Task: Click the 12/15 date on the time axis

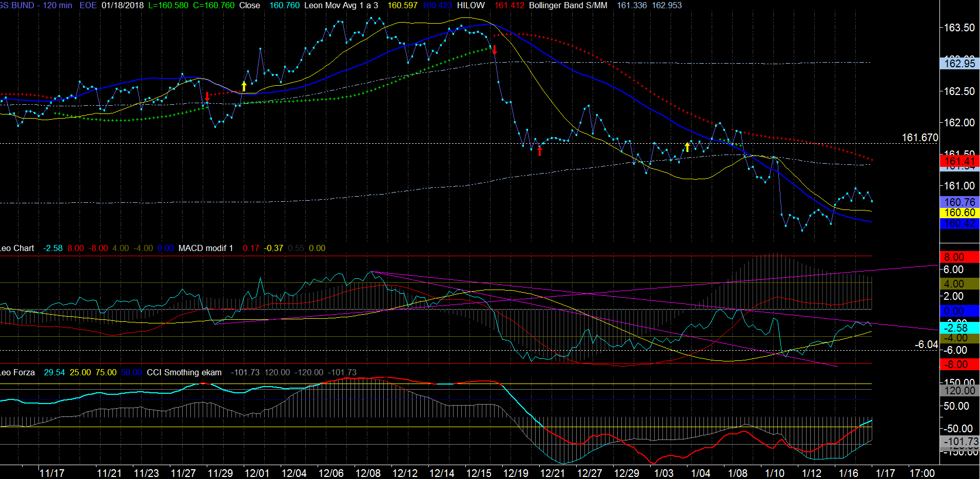Action: tap(479, 473)
